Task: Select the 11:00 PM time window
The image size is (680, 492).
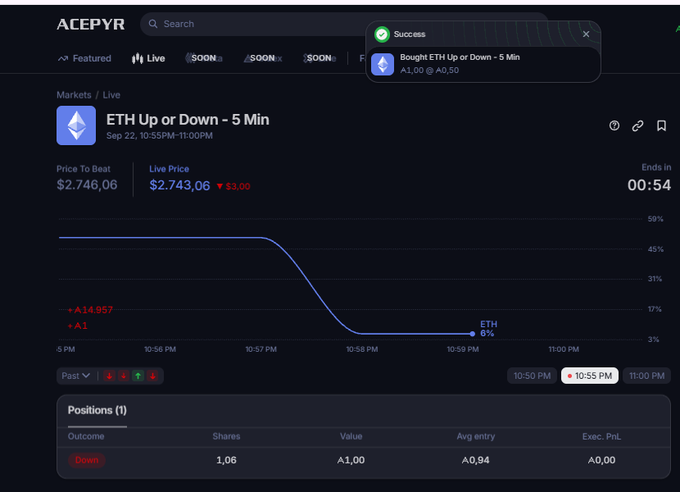Action: pos(647,376)
